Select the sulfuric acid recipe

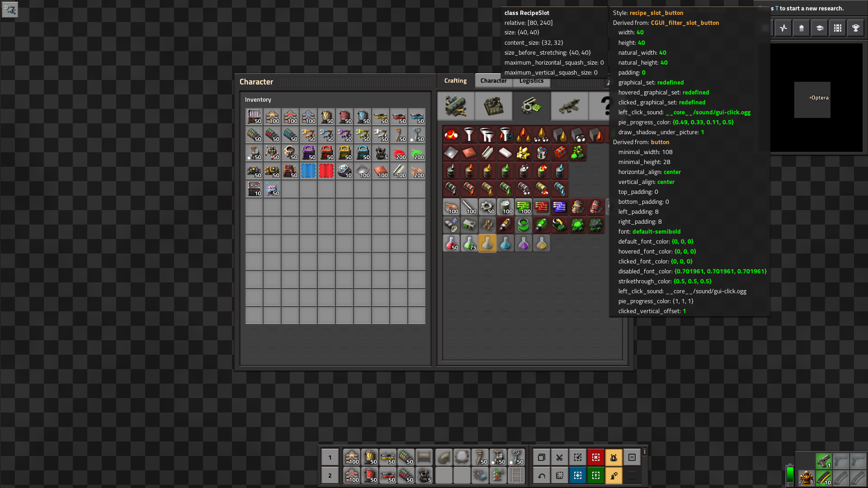451,135
